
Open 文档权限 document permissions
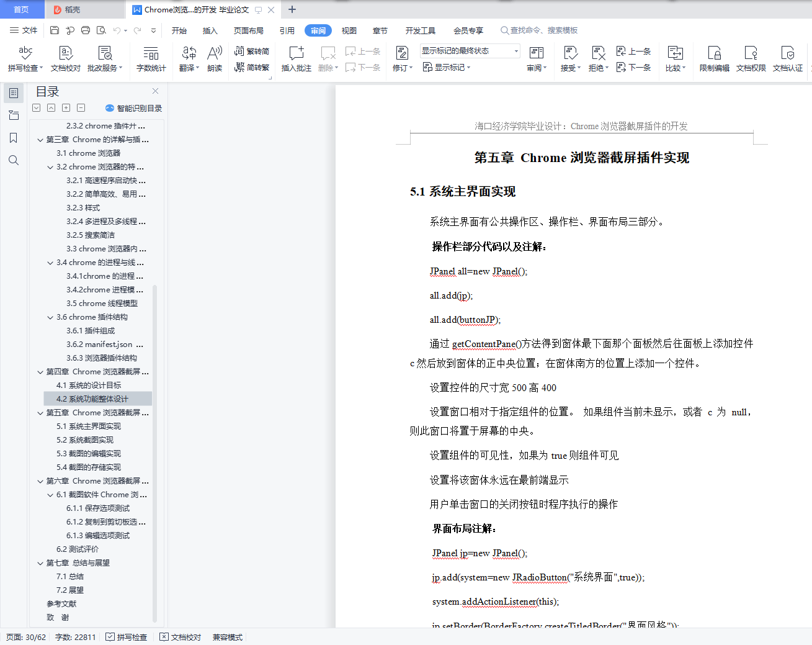751,59
